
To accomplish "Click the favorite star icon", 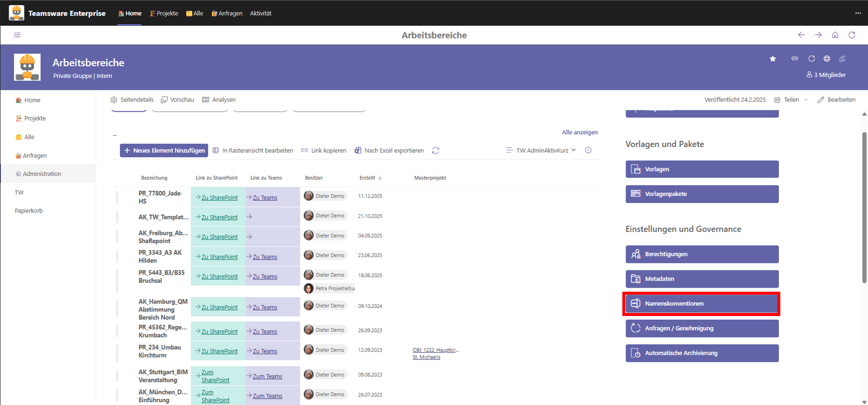I will click(773, 59).
